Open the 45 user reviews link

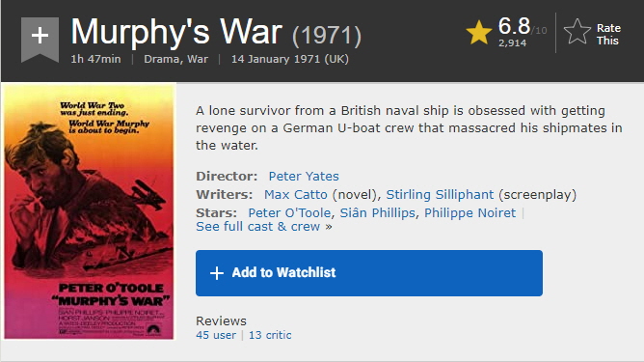[x=216, y=335]
